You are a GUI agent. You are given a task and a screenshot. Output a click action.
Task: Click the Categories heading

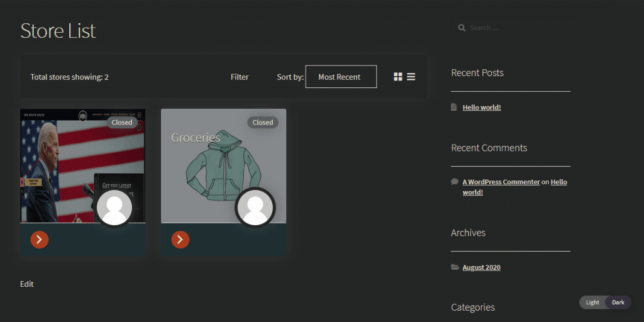(473, 307)
